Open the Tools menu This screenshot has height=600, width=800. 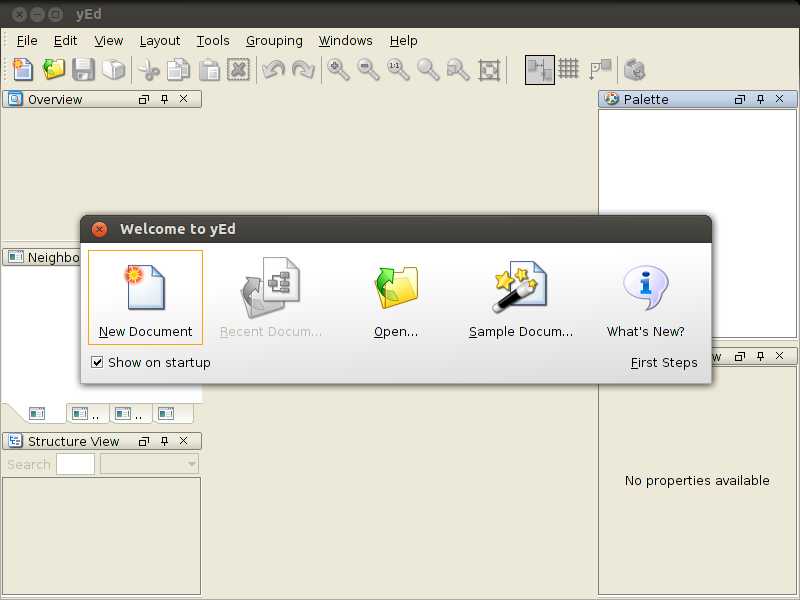(213, 40)
